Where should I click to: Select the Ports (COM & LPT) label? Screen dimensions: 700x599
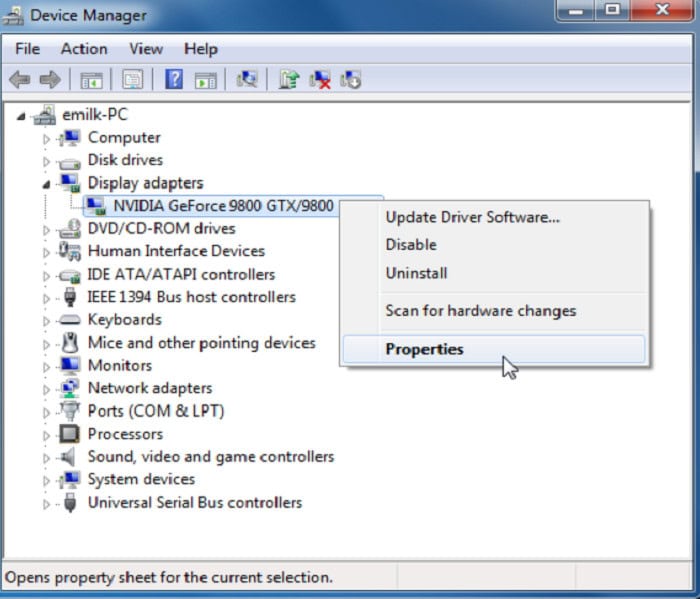(156, 411)
